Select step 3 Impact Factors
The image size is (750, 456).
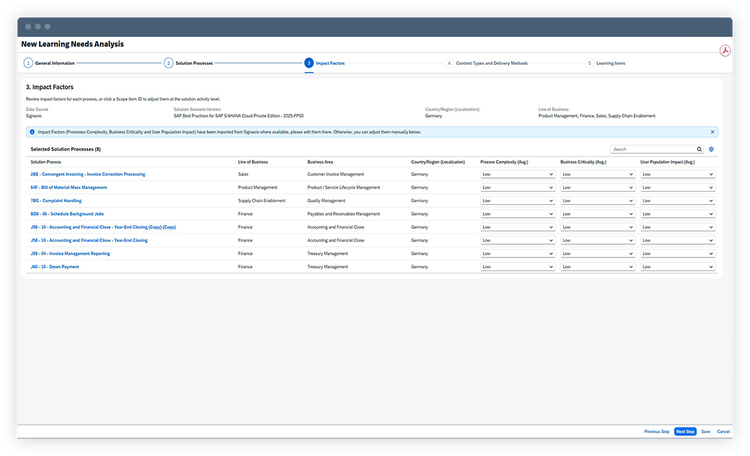(324, 63)
